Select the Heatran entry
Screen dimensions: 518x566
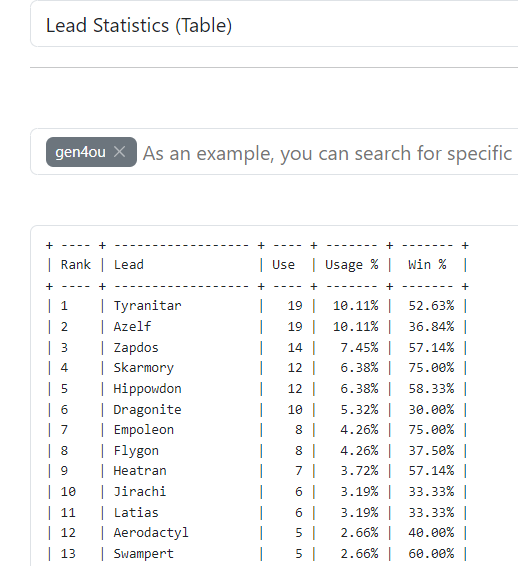pos(140,471)
